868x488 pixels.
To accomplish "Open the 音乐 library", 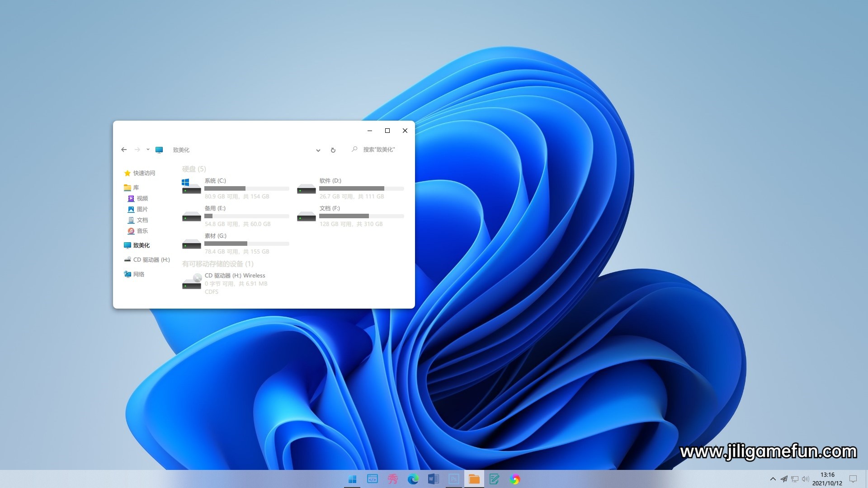I will pyautogui.click(x=138, y=231).
